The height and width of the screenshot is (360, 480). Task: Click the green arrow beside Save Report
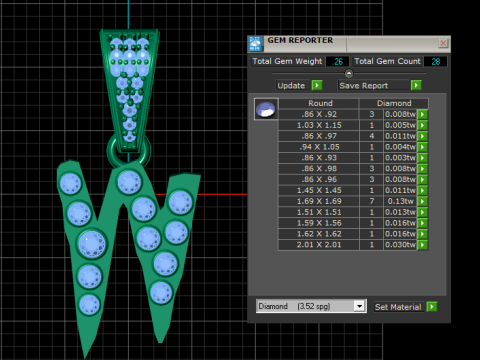coord(416,85)
